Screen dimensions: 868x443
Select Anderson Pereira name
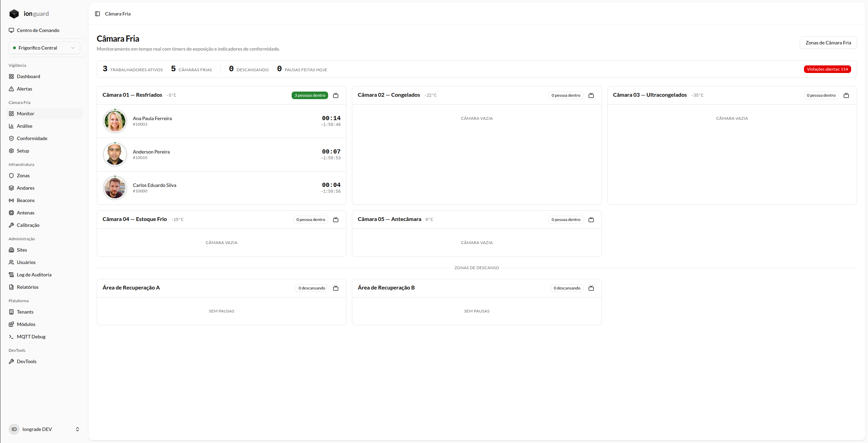[151, 152]
